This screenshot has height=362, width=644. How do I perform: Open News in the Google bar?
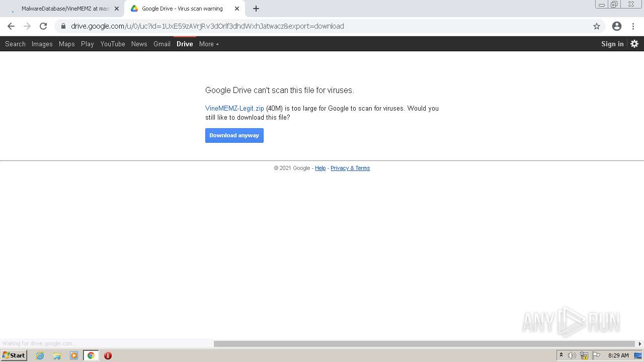[x=139, y=44]
